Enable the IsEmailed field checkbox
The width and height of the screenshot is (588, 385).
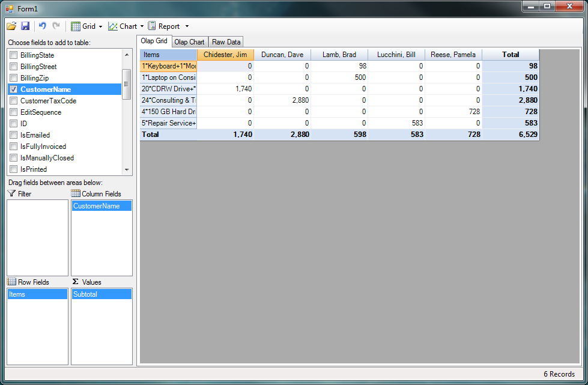click(13, 135)
